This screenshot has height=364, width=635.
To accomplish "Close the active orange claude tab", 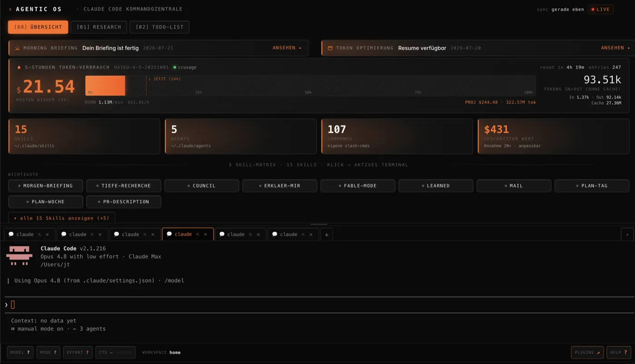I will 205,234.
